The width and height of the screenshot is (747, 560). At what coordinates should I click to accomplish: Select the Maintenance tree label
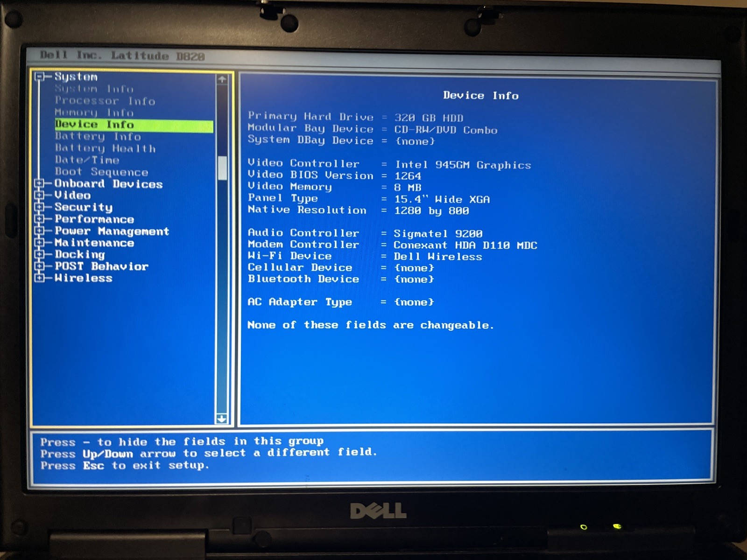(x=94, y=243)
